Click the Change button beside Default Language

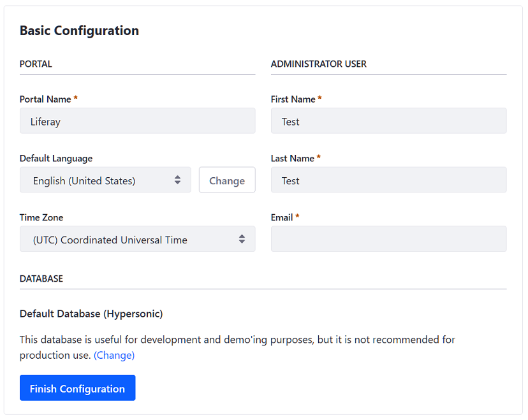click(227, 180)
